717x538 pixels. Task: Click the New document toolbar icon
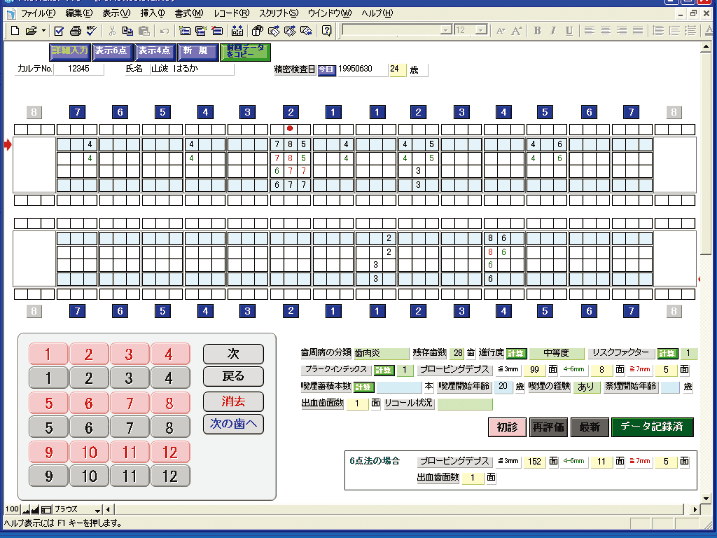[x=14, y=31]
